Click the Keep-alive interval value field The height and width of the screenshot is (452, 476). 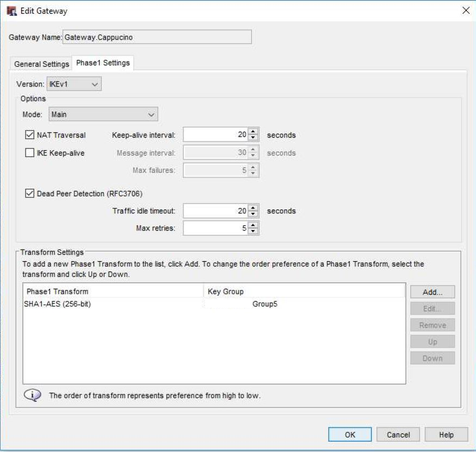point(216,134)
